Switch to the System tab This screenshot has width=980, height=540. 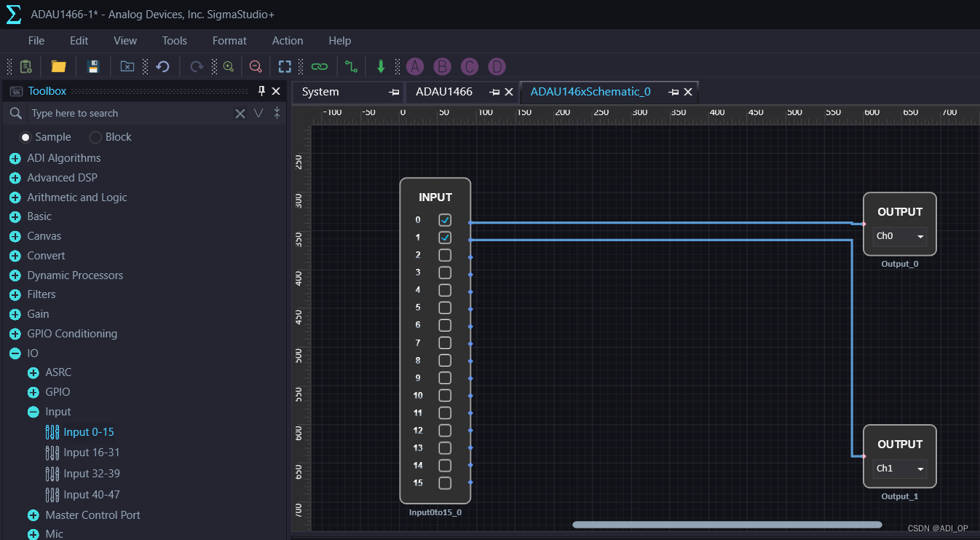320,92
